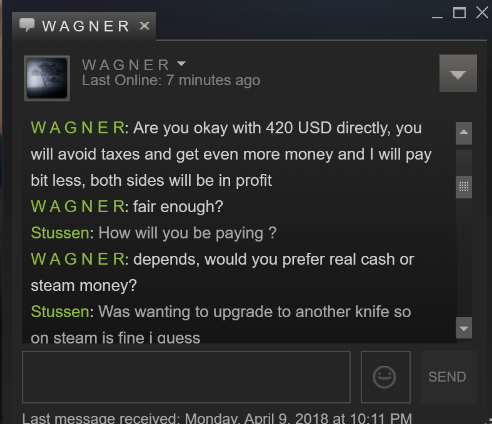Click the Stussen name before 'How will you be paying'
492x424 pixels.
(60, 233)
